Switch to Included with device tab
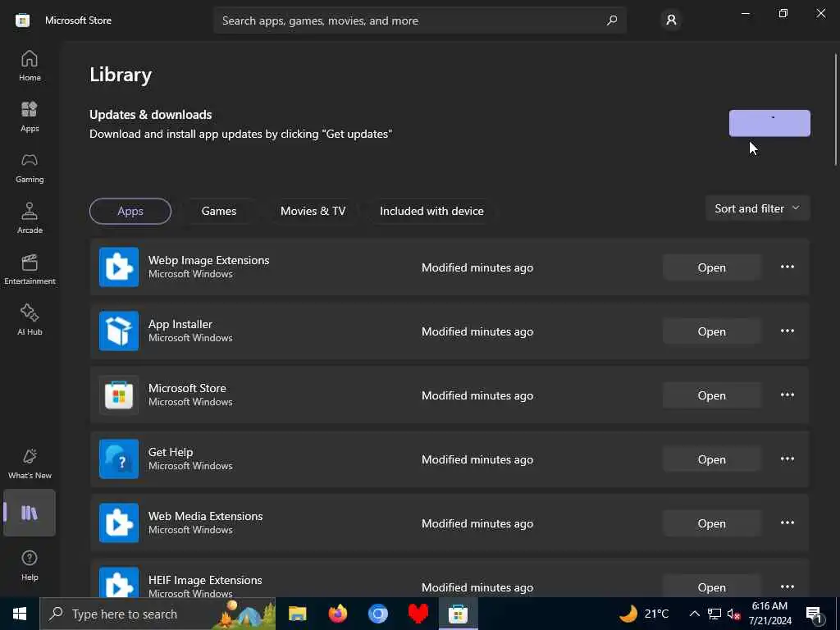 [x=431, y=211]
